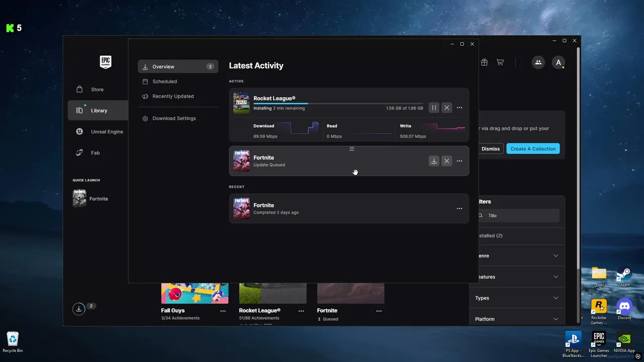Open the friends list icon
Image resolution: width=644 pixels, height=362 pixels.
[x=538, y=62]
